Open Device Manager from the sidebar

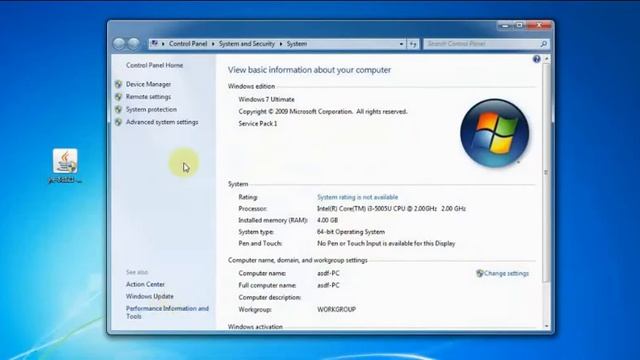pyautogui.click(x=148, y=84)
